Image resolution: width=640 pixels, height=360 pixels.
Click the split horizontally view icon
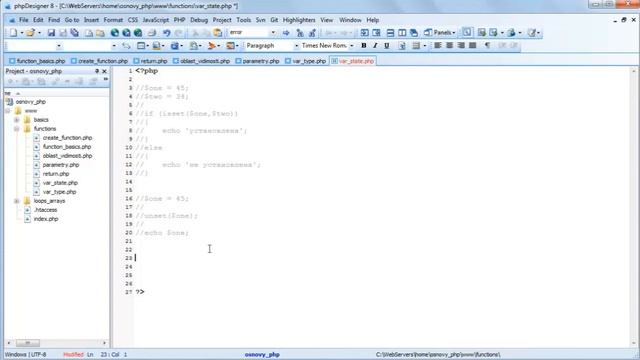tap(390, 33)
